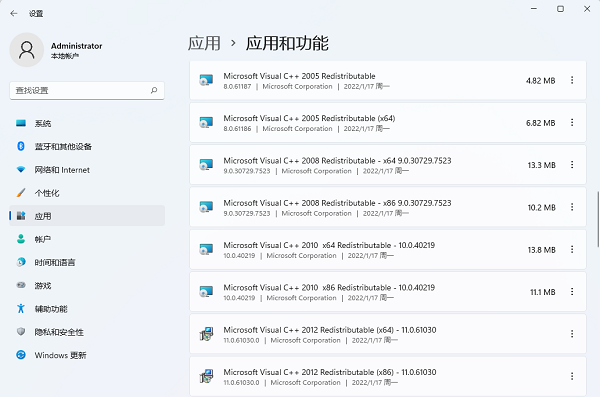Screen dimensions: 600x397
Task: Maximize the Settings window
Action: click(560, 9)
